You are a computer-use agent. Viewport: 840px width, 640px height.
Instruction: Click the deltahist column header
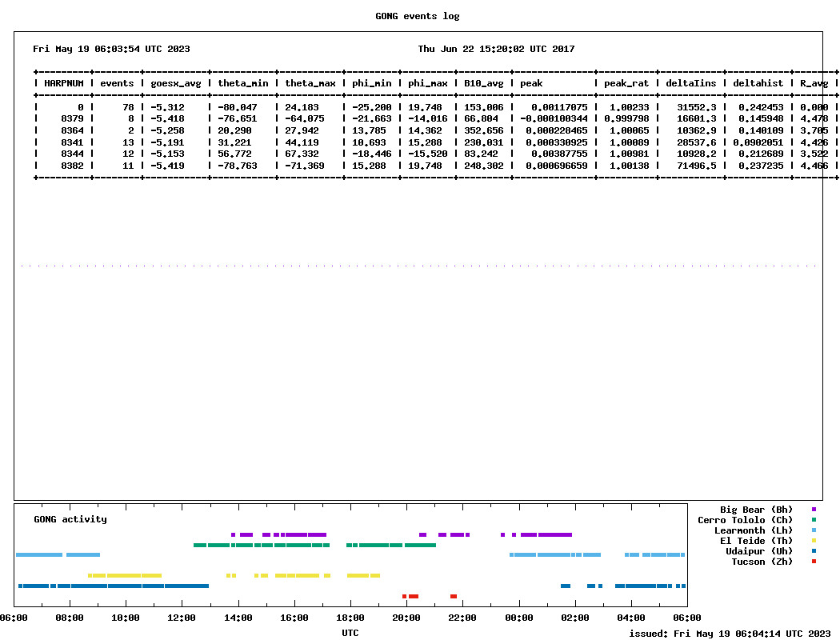[x=758, y=83]
